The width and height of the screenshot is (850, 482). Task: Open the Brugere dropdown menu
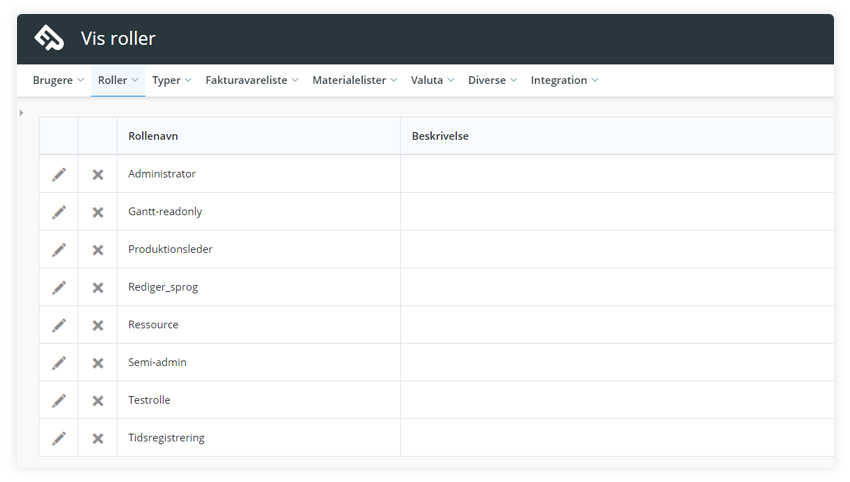coord(58,80)
